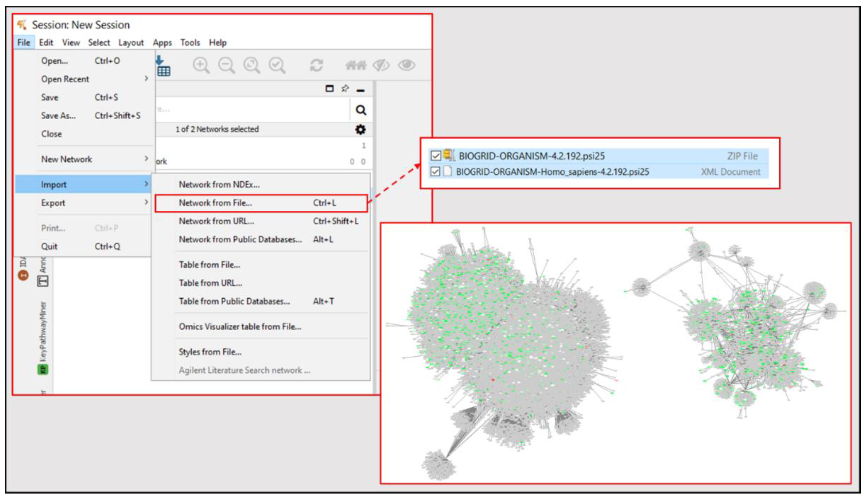Click the import table from file icon

(x=163, y=66)
